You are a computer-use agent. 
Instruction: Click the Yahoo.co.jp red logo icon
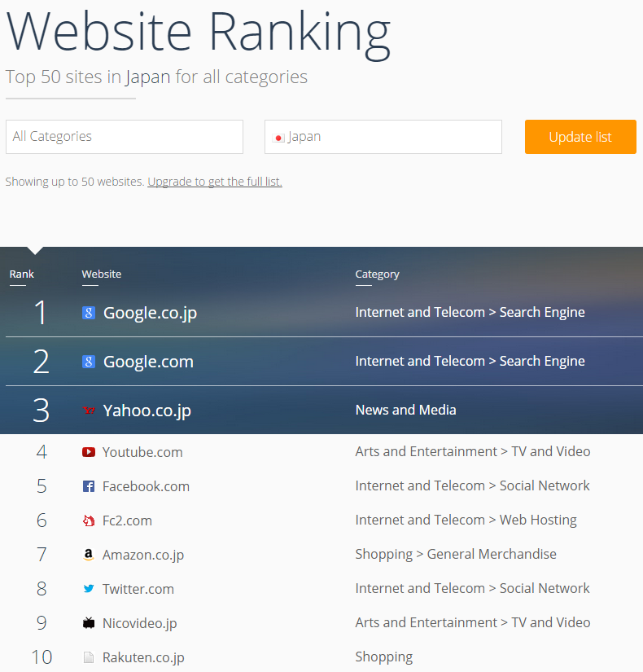click(x=89, y=411)
